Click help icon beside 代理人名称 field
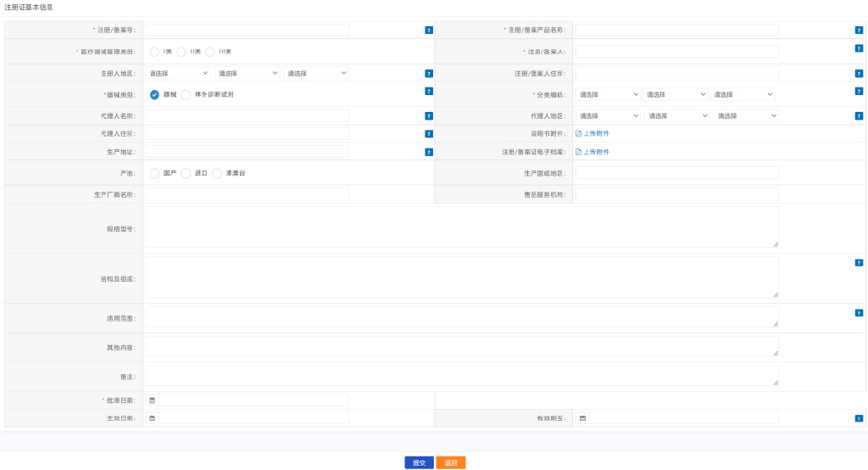The height and width of the screenshot is (470, 868). pos(429,115)
